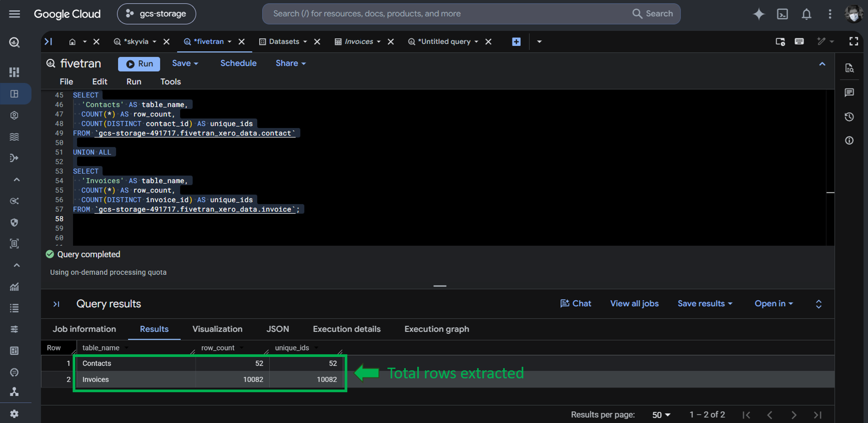
Task: Collapse the explorer pane toggle
Action: (48, 41)
